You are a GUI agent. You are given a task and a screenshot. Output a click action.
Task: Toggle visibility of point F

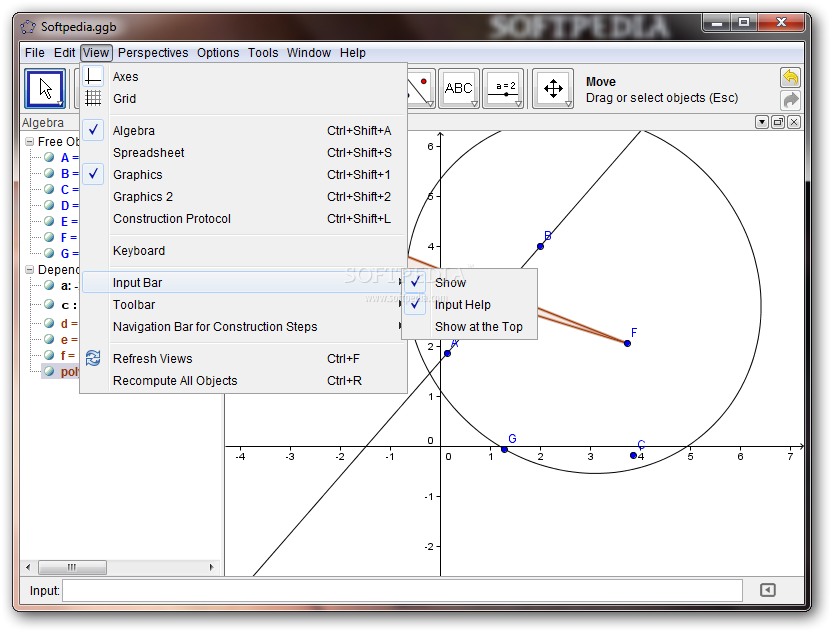point(49,237)
